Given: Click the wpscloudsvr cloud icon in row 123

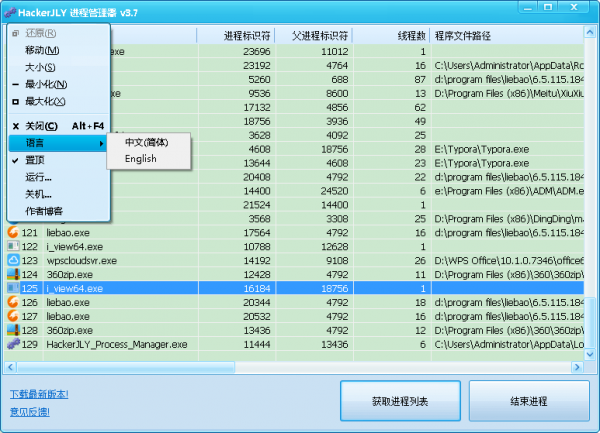Looking at the screenshot, I should [13, 260].
